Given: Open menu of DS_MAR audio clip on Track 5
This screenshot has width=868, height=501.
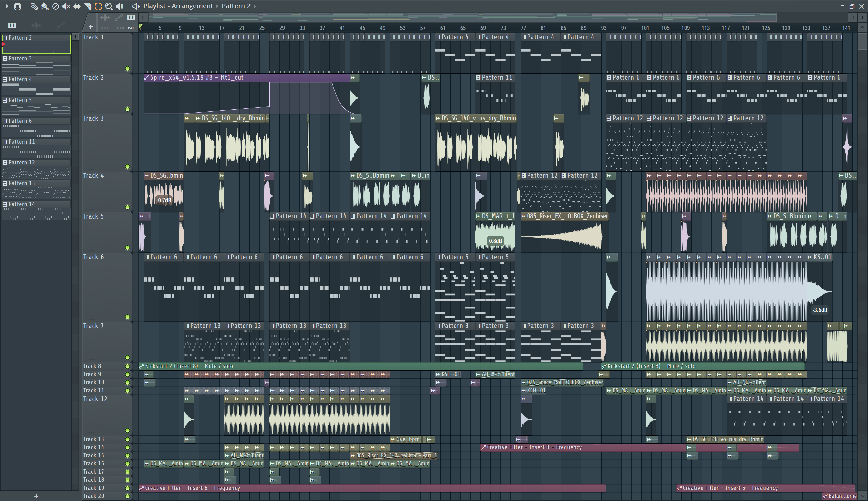Looking at the screenshot, I should (478, 216).
